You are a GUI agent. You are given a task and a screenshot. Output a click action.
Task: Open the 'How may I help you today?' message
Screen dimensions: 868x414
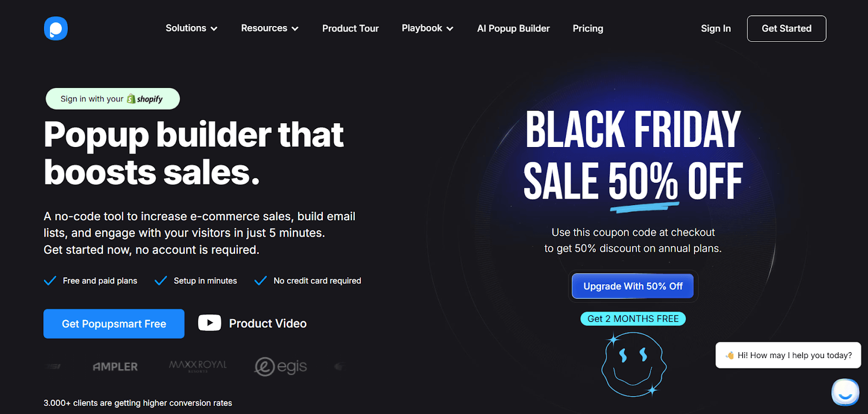pos(788,355)
